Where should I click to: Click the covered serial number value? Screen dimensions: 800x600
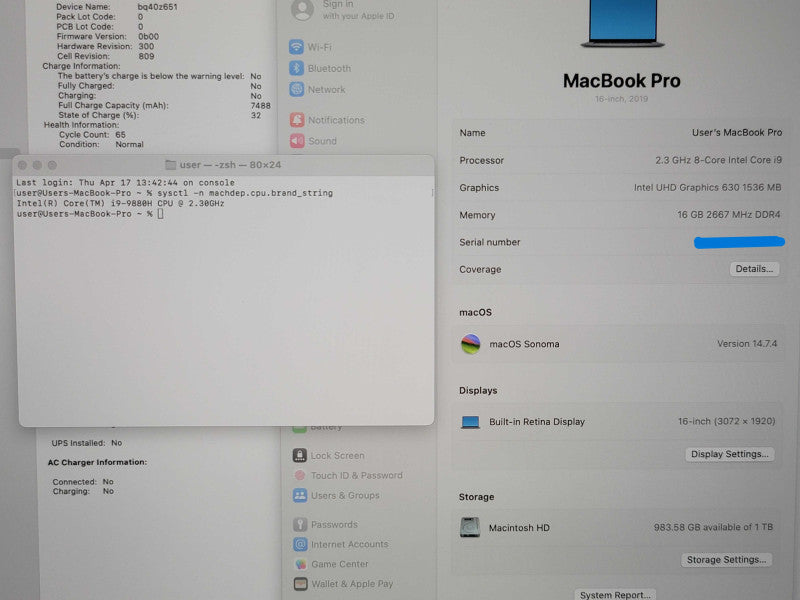pyautogui.click(x=739, y=242)
